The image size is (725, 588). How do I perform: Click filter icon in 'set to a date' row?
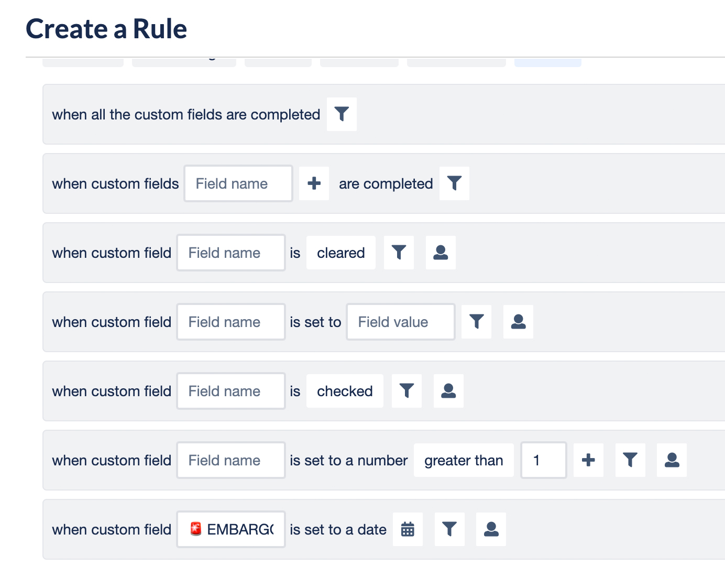[449, 529]
